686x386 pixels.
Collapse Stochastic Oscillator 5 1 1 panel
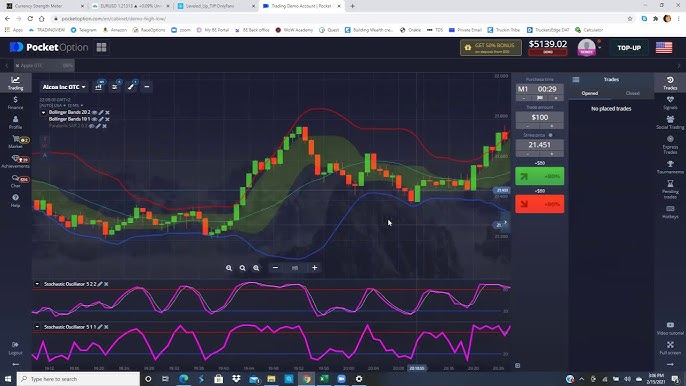coord(37,327)
